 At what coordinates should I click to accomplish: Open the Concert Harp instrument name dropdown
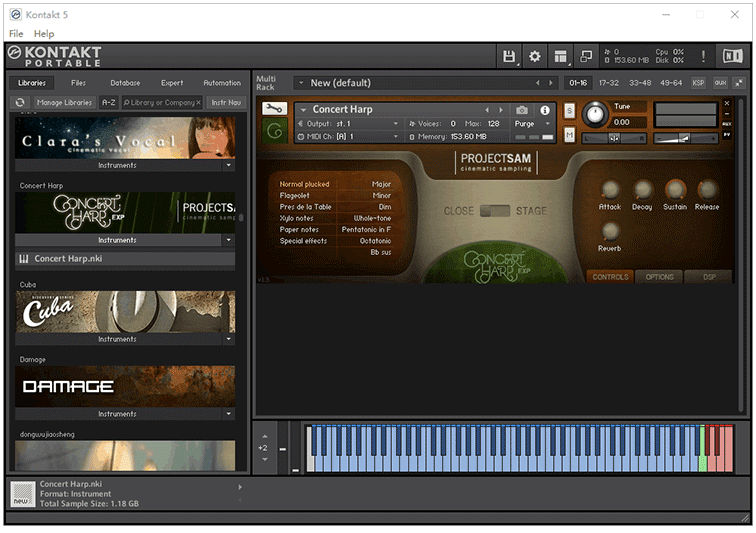303,110
